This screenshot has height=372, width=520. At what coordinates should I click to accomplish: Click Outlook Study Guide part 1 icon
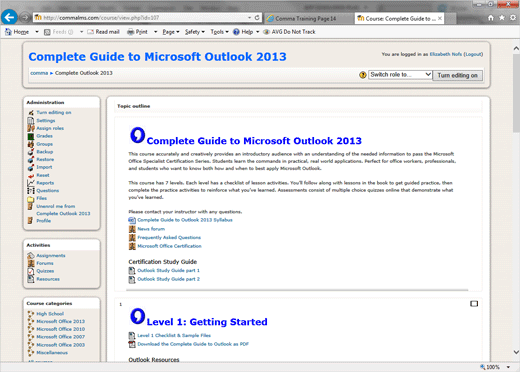(x=132, y=270)
